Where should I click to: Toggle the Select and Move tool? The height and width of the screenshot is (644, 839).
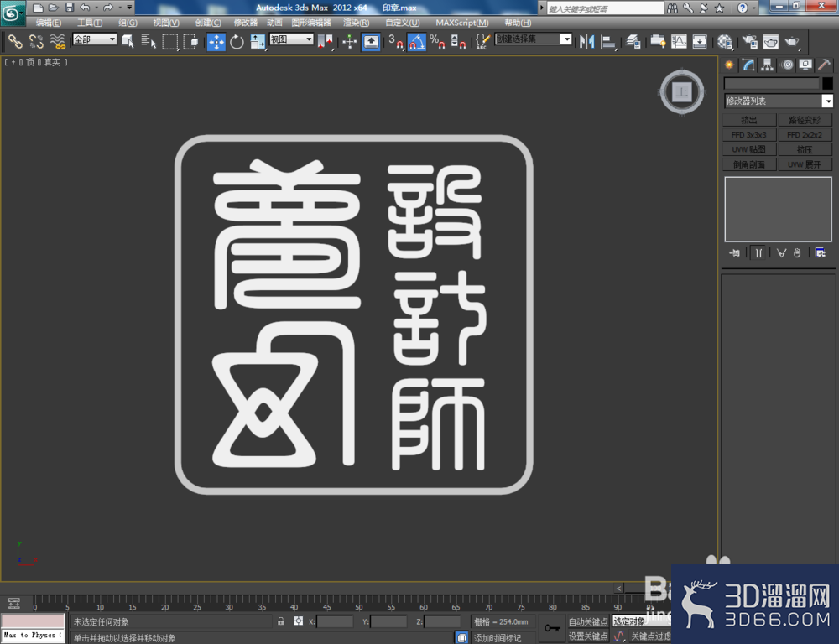pyautogui.click(x=216, y=41)
